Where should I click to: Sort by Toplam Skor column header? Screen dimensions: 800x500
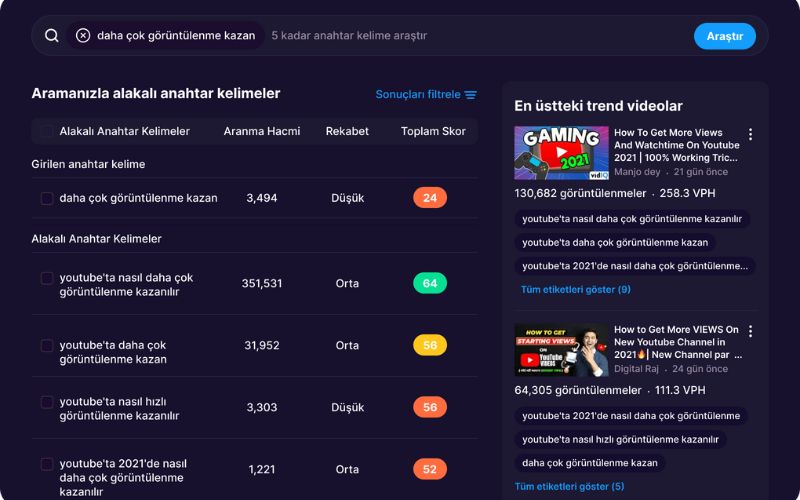433,131
